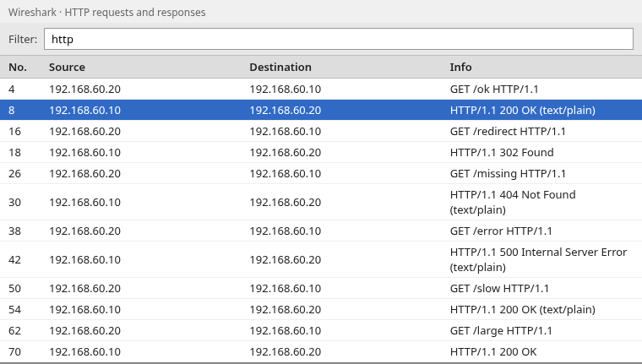The height and width of the screenshot is (364, 642).
Task: Select packet row GET /error HTTP/1.1
Action: tap(321, 231)
